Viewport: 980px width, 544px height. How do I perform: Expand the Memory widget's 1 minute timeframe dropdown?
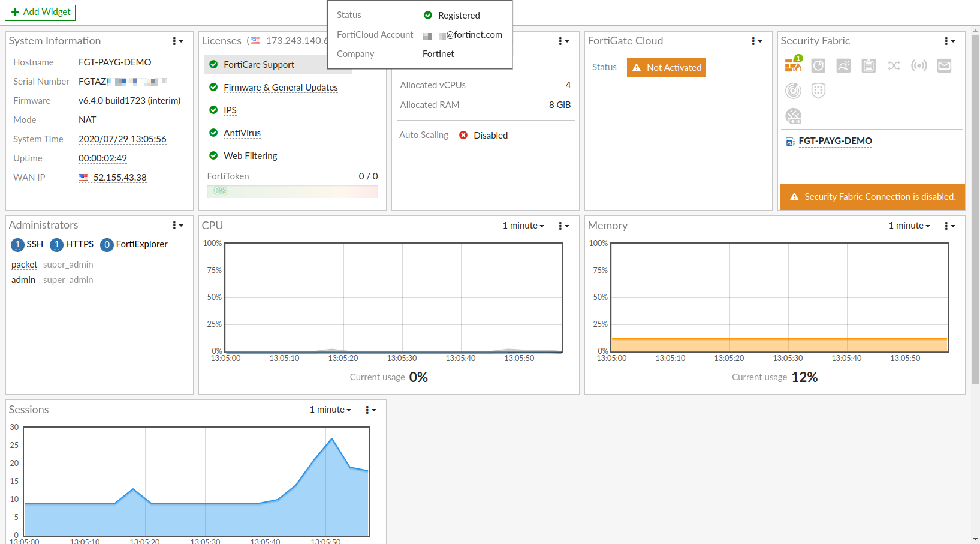pos(909,226)
